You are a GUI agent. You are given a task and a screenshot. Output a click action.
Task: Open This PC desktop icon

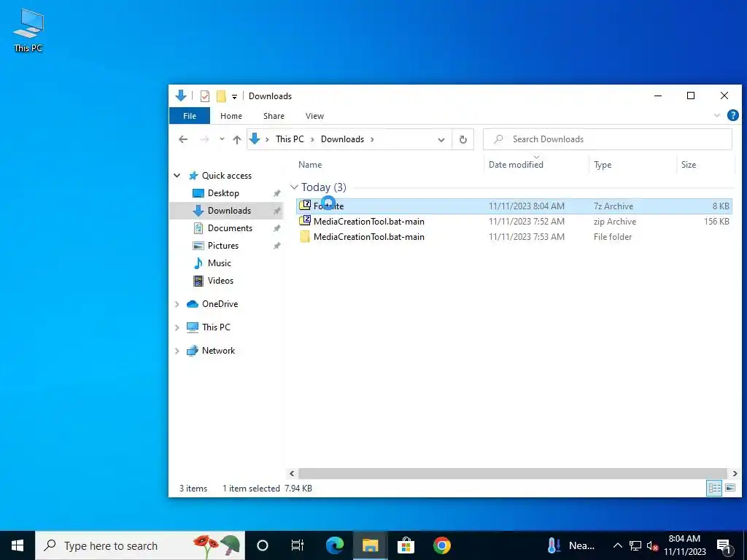pos(28,31)
